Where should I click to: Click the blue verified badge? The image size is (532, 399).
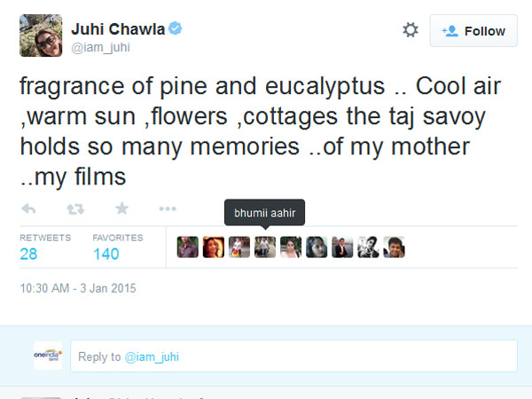(176, 29)
